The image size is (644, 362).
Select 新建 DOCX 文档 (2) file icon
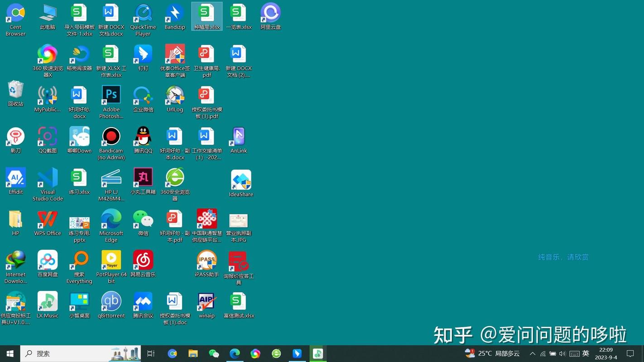(239, 54)
